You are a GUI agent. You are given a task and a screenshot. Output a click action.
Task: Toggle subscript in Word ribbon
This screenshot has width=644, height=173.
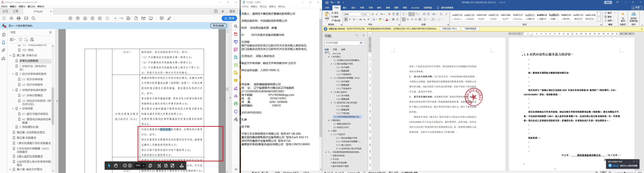click(x=364, y=19)
